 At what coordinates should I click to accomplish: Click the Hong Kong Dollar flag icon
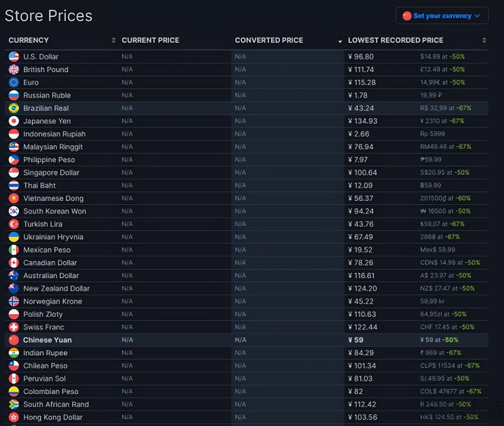tap(14, 417)
